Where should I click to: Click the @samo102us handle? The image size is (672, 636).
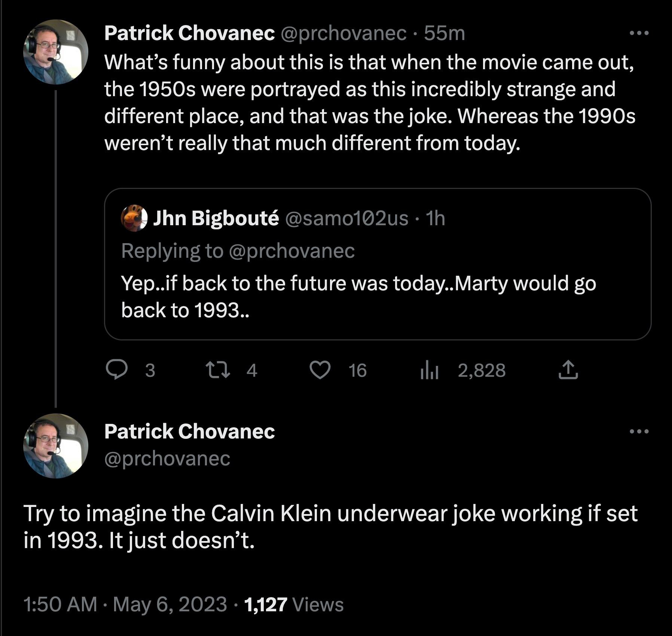click(x=346, y=218)
